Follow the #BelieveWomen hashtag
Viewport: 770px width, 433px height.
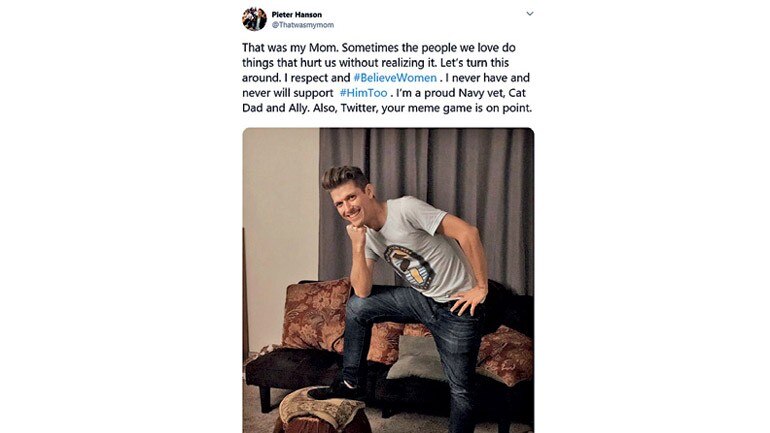pos(395,78)
